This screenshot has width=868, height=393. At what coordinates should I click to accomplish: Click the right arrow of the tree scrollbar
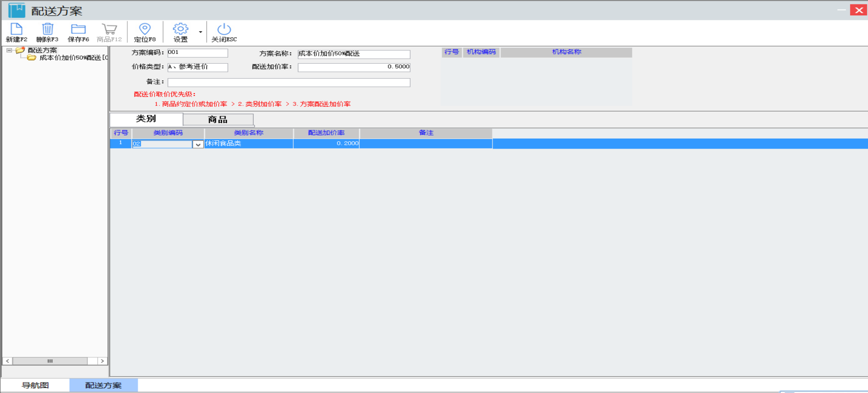tap(102, 361)
